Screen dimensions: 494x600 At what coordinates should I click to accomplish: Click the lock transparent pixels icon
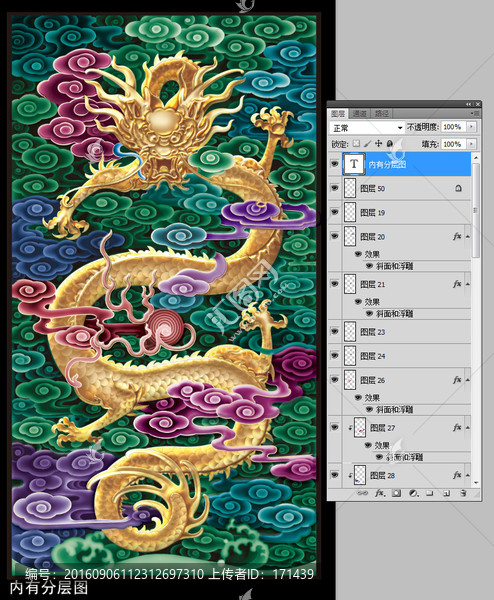[356, 143]
